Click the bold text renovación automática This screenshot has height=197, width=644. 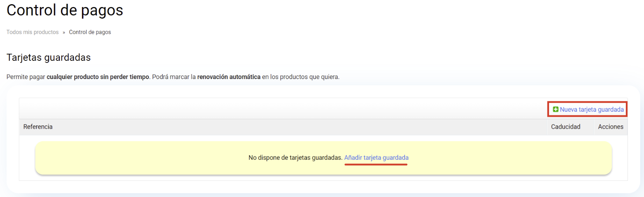tap(229, 77)
